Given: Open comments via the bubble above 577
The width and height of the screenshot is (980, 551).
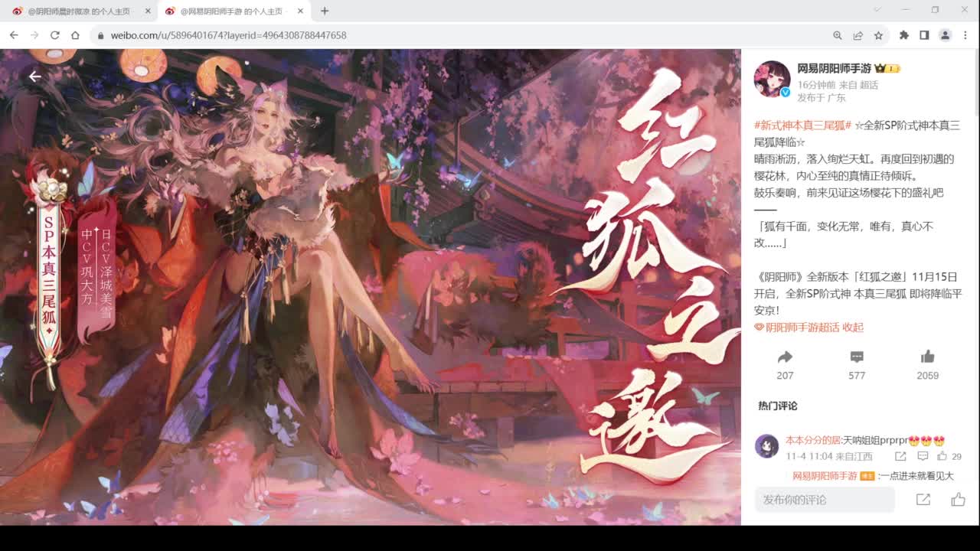Looking at the screenshot, I should tap(857, 357).
